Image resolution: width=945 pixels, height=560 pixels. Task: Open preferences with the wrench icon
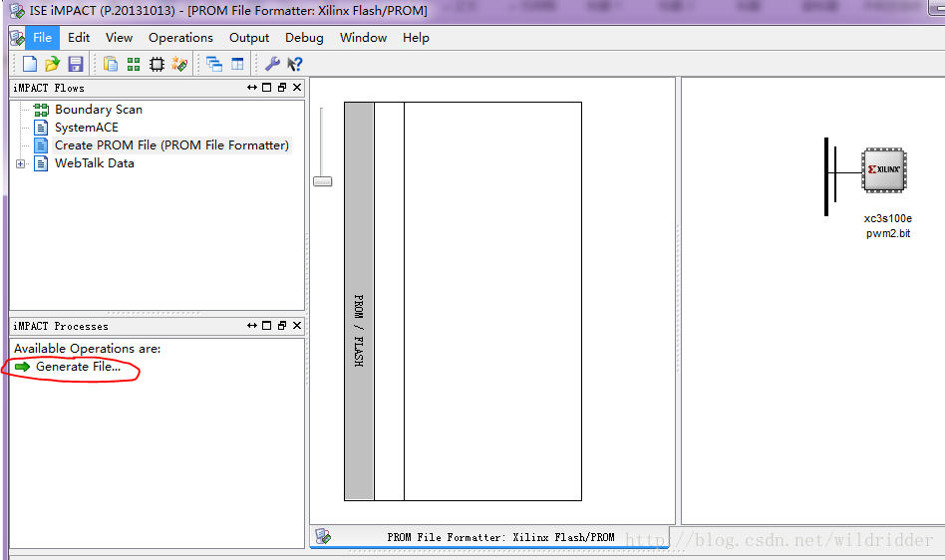[272, 64]
